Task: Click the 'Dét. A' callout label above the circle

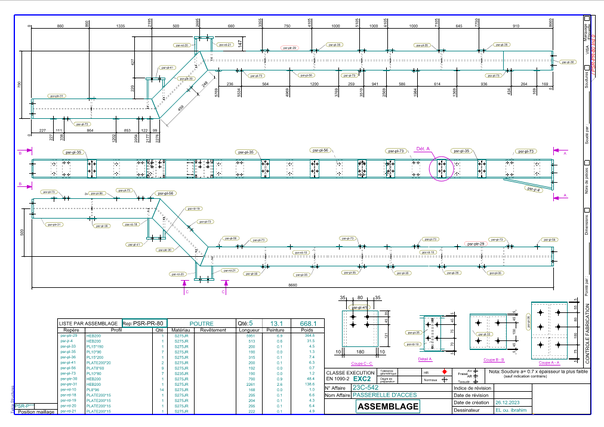Action: tap(423, 149)
